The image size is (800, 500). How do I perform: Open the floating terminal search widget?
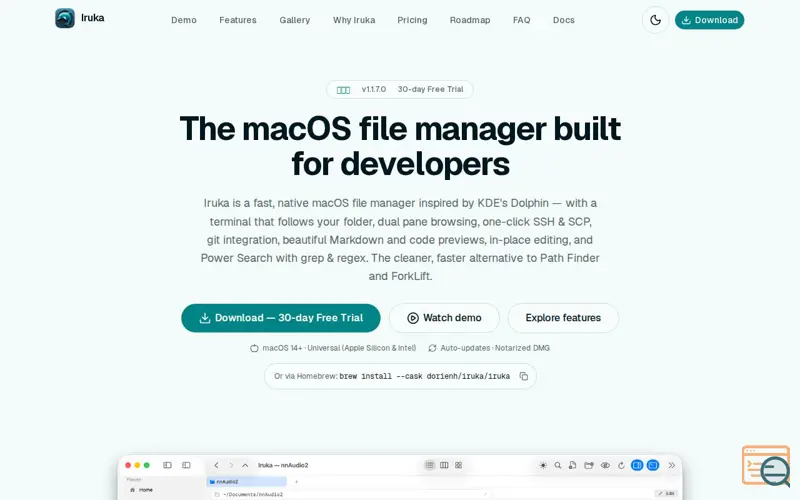(766, 466)
